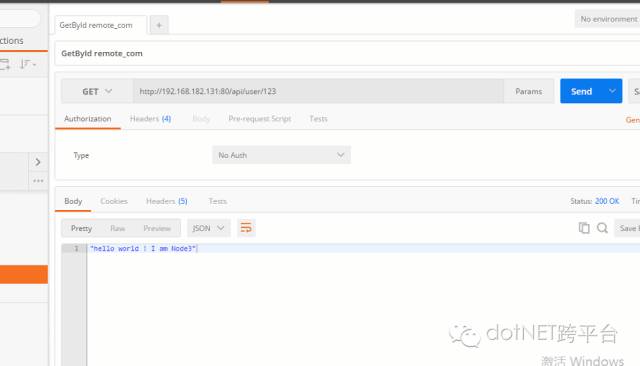This screenshot has height=366, width=640.
Task: Click the Save response button
Action: coord(627,228)
